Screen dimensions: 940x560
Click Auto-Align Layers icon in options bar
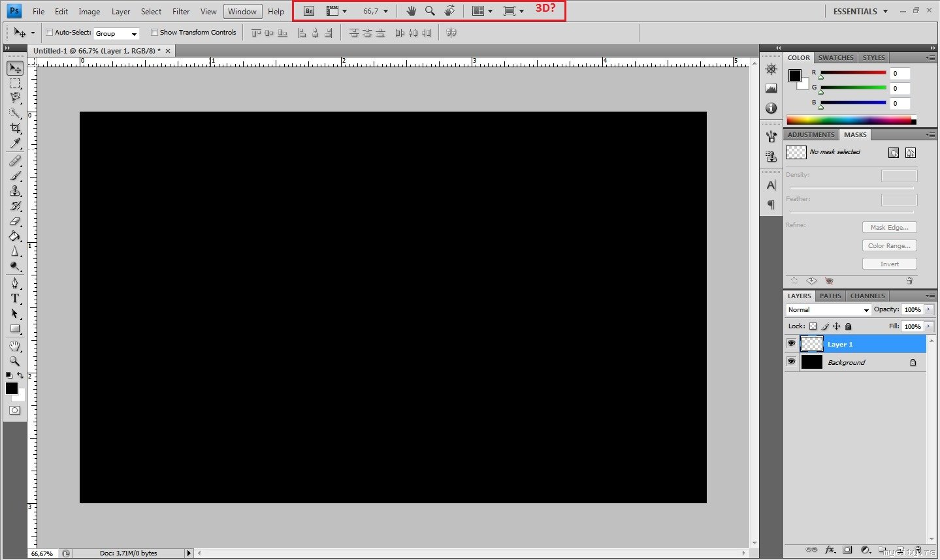point(451,33)
